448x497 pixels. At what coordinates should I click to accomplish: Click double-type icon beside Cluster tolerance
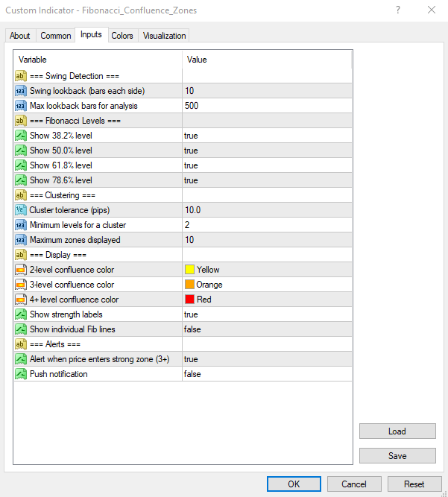click(x=21, y=210)
